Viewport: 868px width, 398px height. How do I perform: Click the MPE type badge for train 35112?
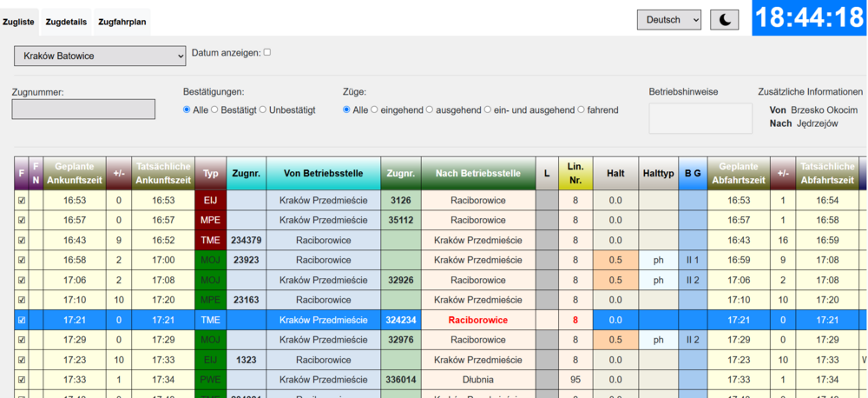[210, 220]
